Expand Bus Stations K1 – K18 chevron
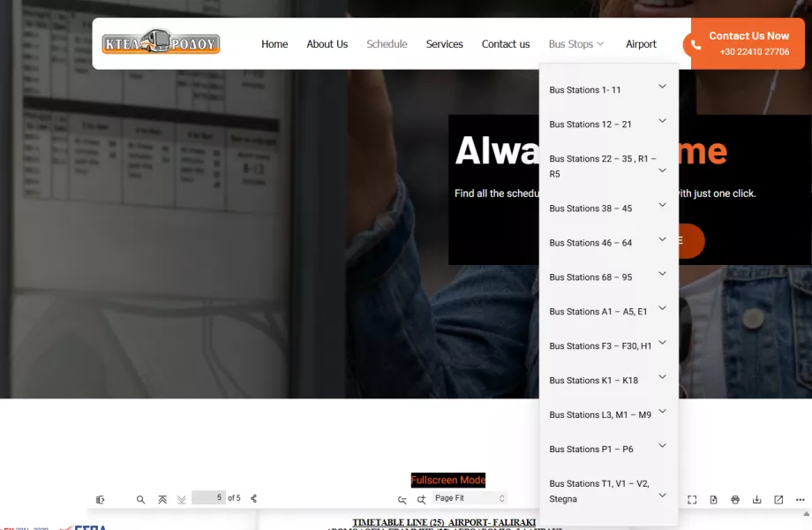 [x=662, y=377]
